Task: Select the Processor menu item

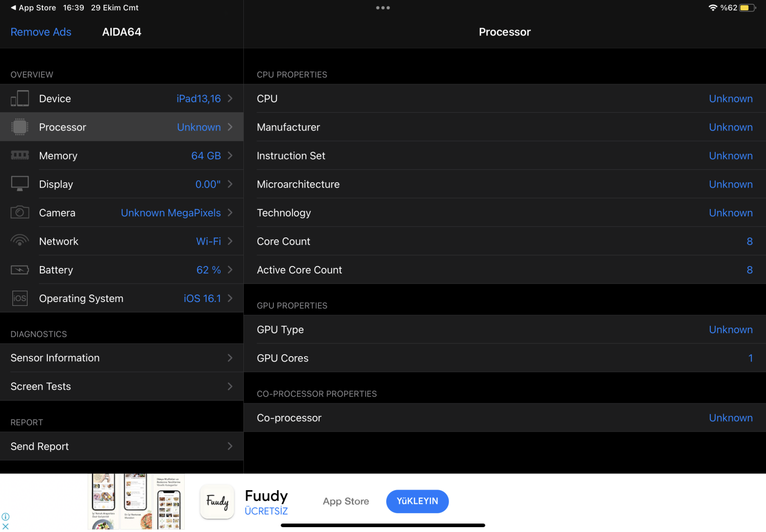Action: tap(122, 127)
